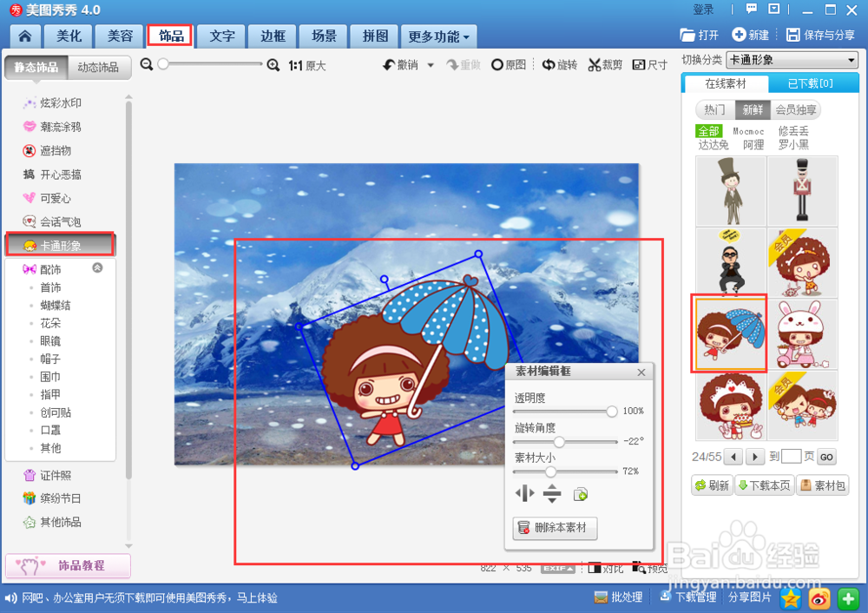Click 删除本素材 button
868x613 pixels.
[555, 528]
